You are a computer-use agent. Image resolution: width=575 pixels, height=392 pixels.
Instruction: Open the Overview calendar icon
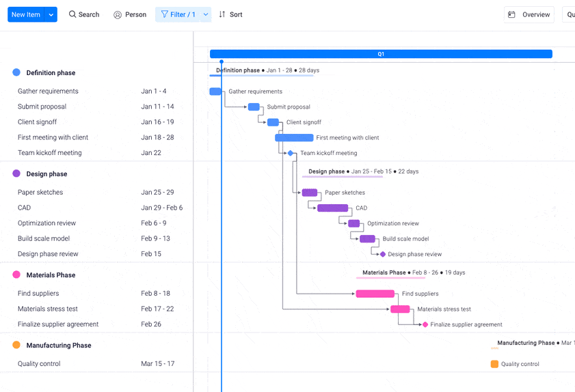511,14
